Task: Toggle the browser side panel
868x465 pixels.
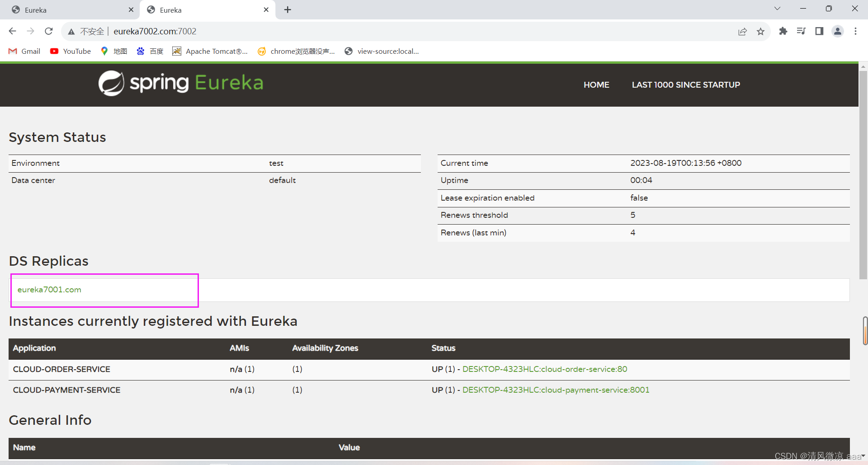Action: pos(819,31)
